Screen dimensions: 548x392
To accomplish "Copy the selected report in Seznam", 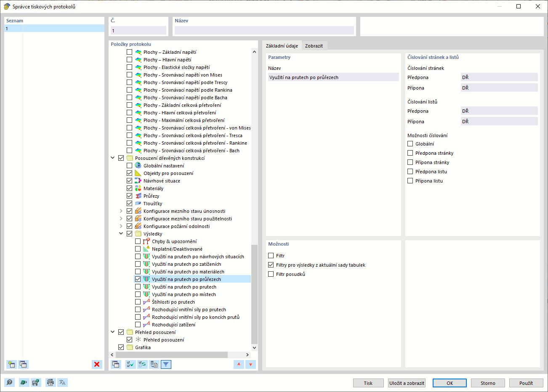I will pyautogui.click(x=23, y=364).
